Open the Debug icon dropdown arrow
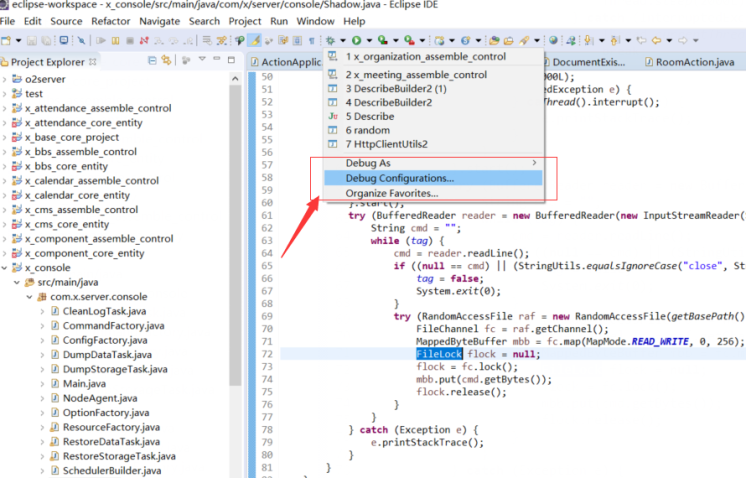746x478 pixels. tap(342, 41)
